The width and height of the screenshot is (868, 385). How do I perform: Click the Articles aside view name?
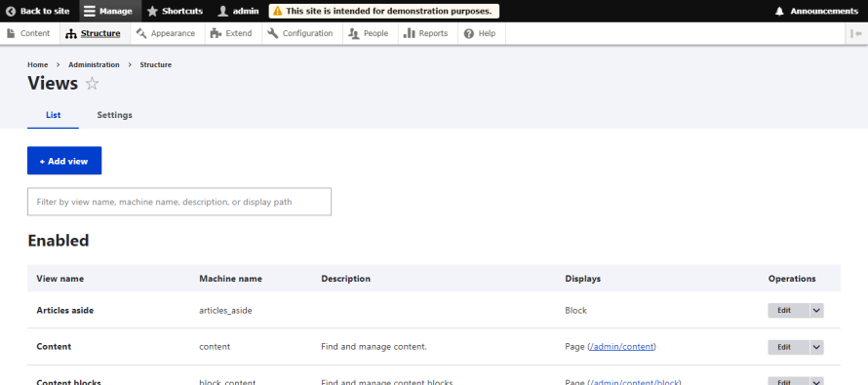click(65, 310)
